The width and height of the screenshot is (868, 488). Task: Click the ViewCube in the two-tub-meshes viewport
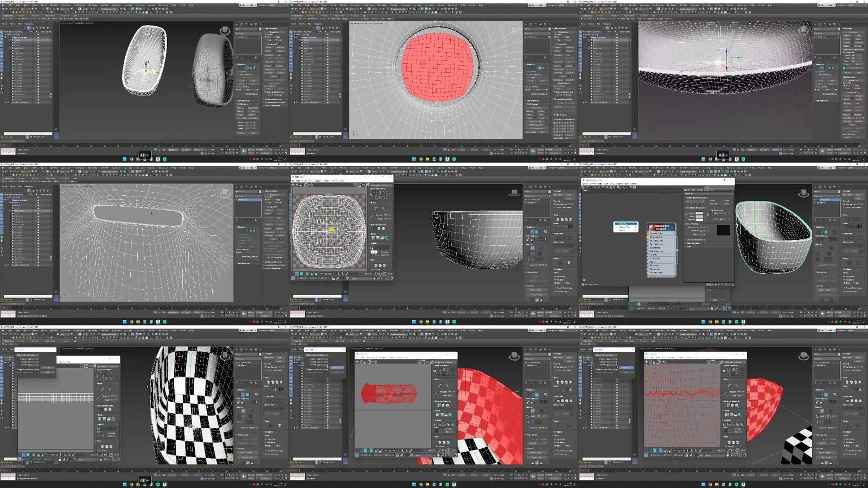tap(224, 30)
